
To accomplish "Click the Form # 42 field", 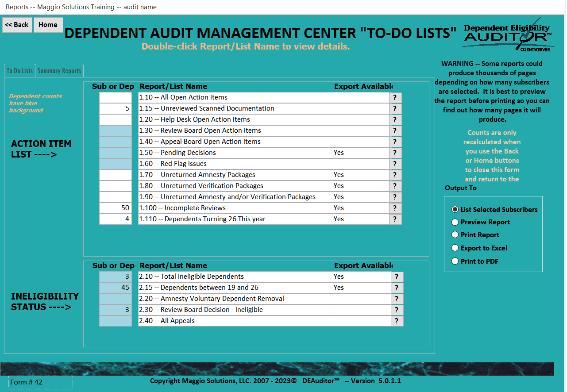I will tap(41, 382).
